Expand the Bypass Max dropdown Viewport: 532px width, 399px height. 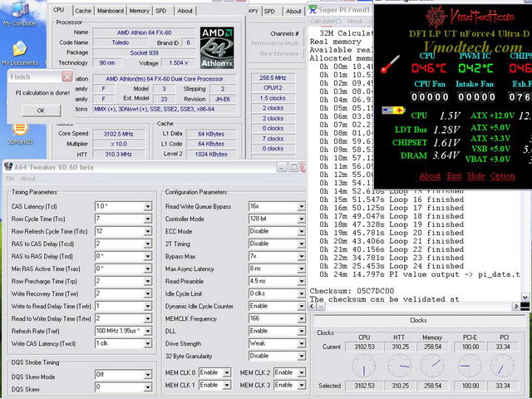tap(301, 257)
